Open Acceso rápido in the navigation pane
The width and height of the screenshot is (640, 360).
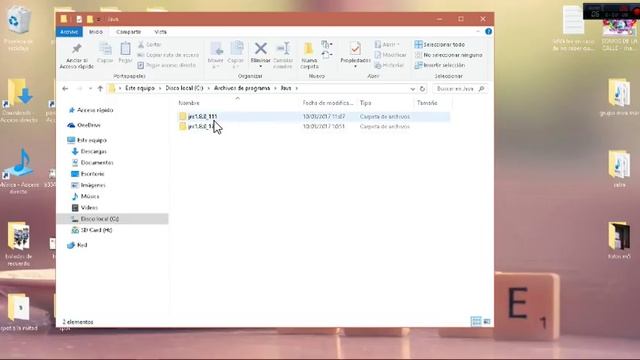(95, 110)
